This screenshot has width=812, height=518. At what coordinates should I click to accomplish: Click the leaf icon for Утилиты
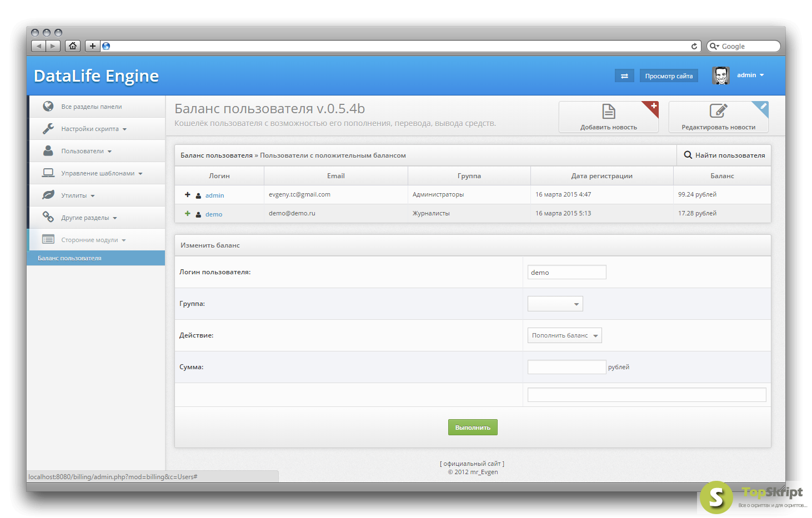tap(48, 195)
